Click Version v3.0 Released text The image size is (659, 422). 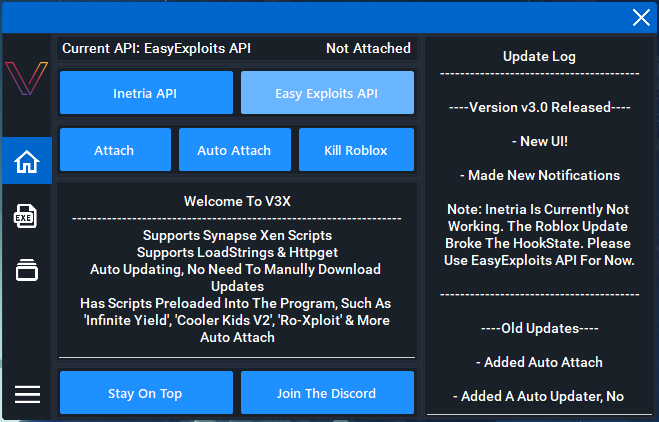[x=539, y=107]
